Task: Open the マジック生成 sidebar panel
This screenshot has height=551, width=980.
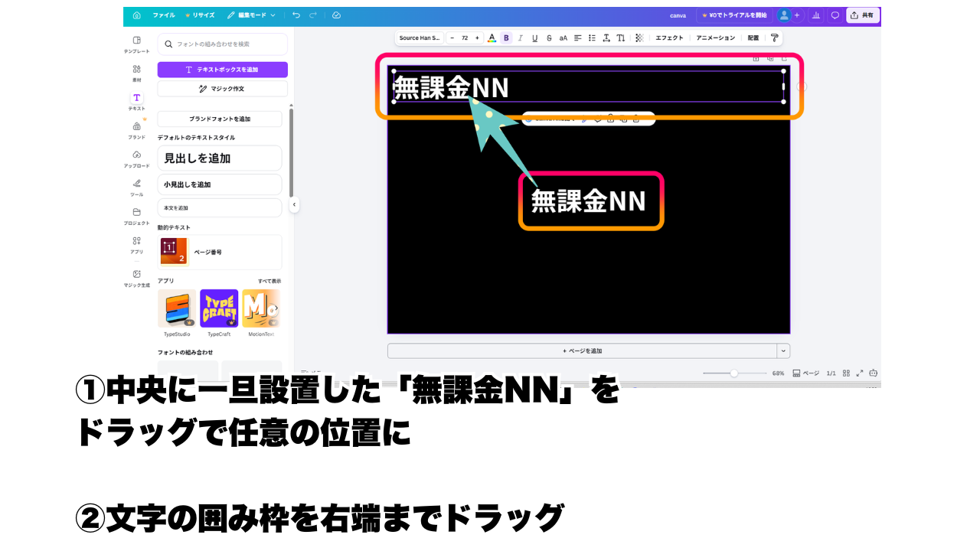Action: coord(137,279)
